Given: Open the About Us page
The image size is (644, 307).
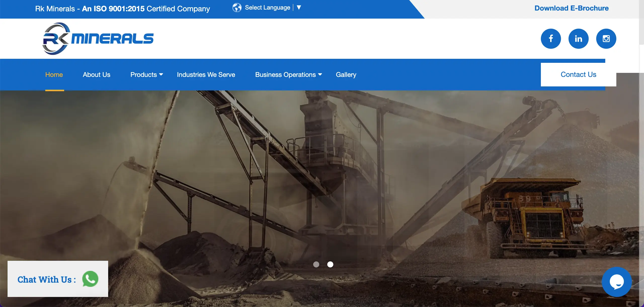Looking at the screenshot, I should [x=97, y=75].
